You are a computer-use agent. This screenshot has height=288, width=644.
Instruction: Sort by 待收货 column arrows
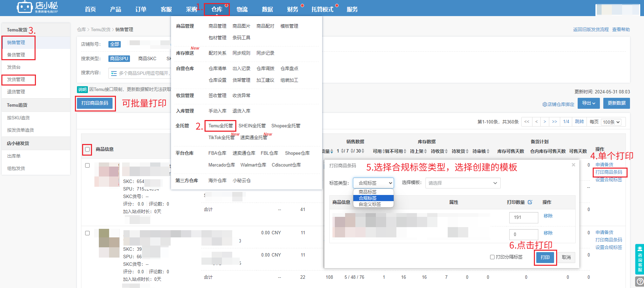coord(446,151)
